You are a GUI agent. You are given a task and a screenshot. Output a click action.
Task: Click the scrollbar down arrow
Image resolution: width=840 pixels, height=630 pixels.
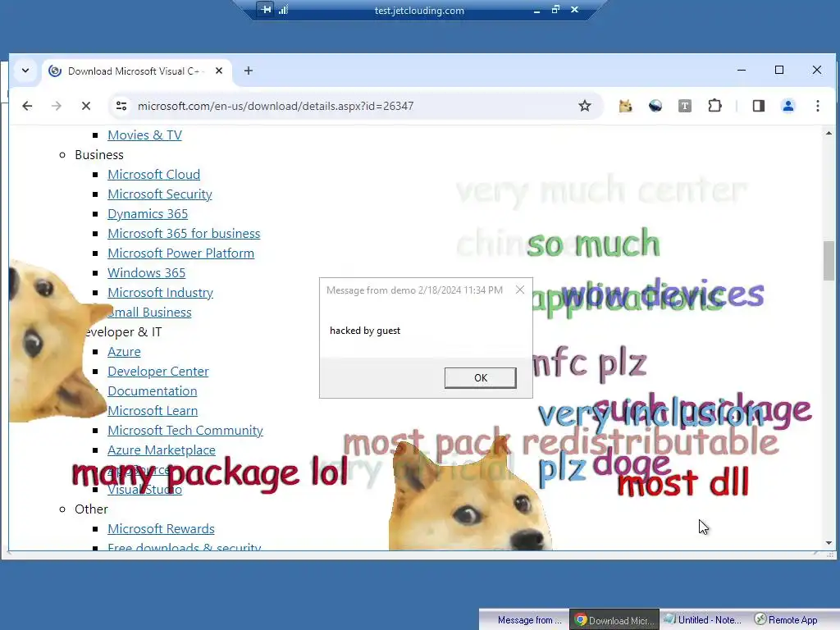[x=829, y=543]
